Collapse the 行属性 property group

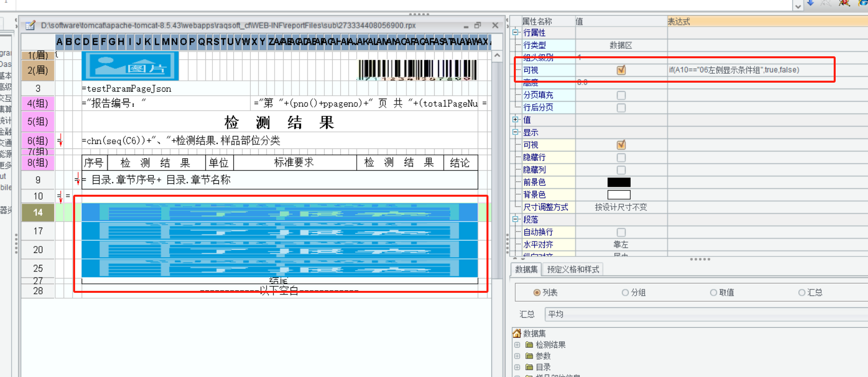(x=516, y=32)
